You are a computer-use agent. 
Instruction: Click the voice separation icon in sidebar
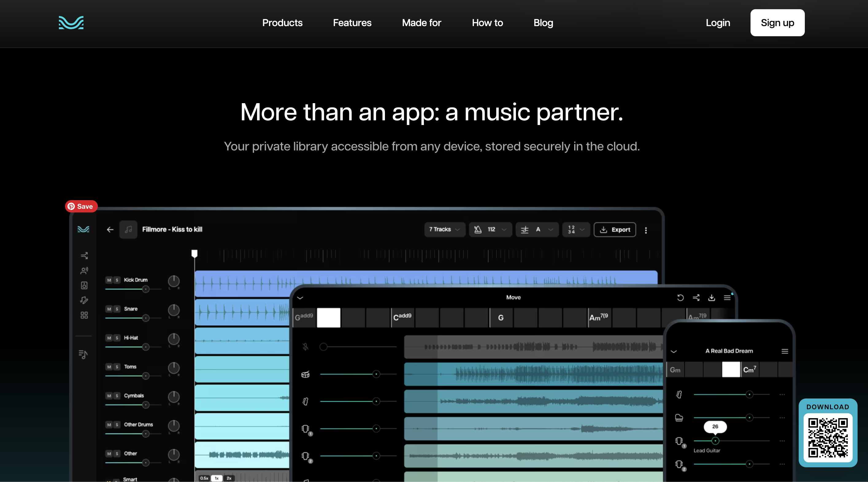[x=84, y=270]
